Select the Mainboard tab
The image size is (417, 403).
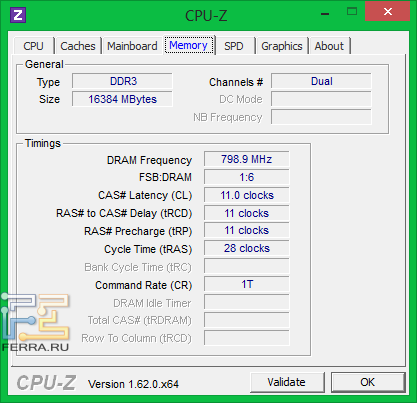click(132, 46)
